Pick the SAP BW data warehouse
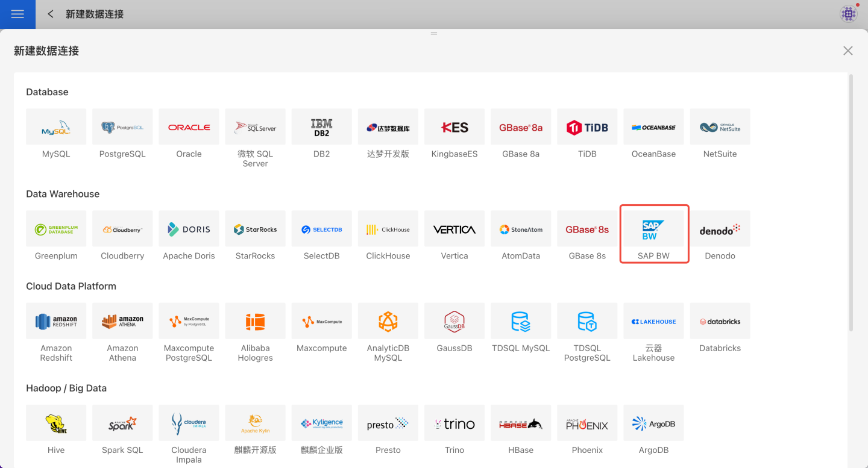This screenshot has width=868, height=468. coord(653,229)
